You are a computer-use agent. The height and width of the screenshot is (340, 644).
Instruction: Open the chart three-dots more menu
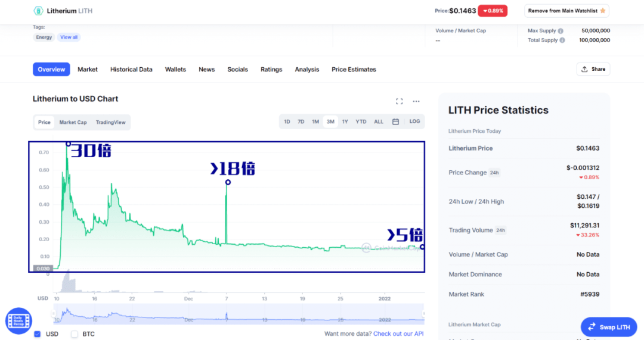coord(416,101)
